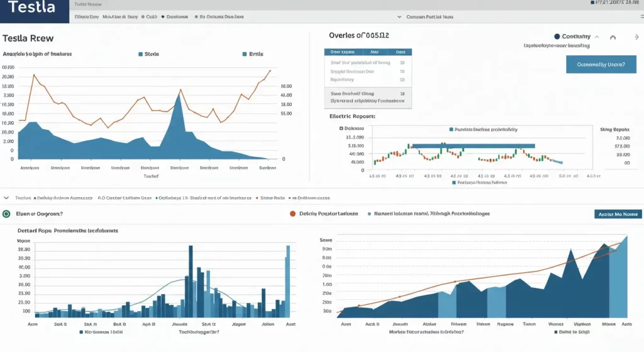Click the 'Teslla Rrew' heading
The image size is (644, 352).
pos(28,38)
